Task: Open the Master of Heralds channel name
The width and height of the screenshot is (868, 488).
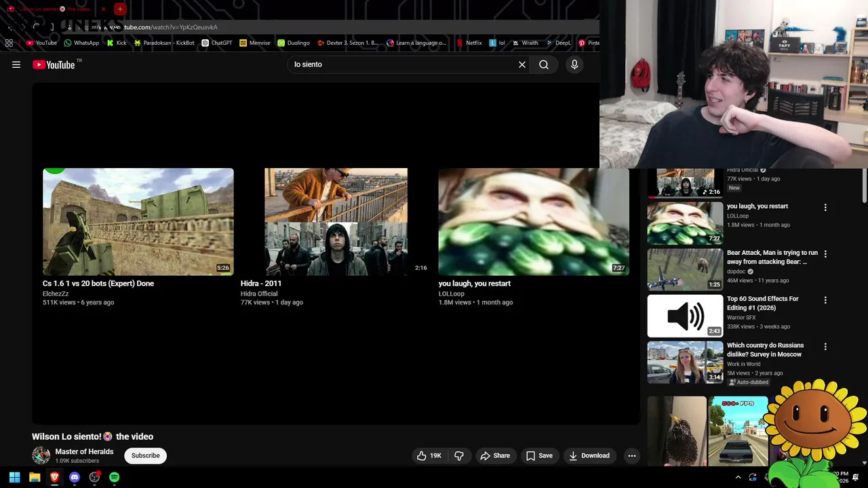Action: point(84,451)
